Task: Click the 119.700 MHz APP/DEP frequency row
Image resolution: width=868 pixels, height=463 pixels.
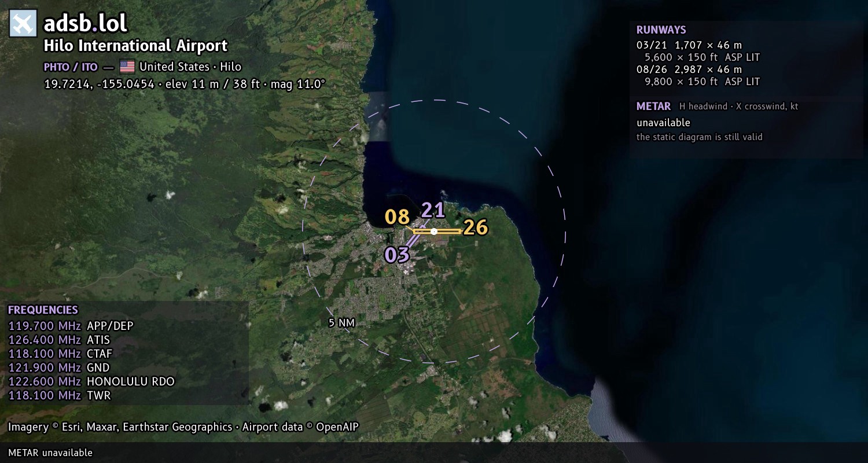Action: pos(71,326)
